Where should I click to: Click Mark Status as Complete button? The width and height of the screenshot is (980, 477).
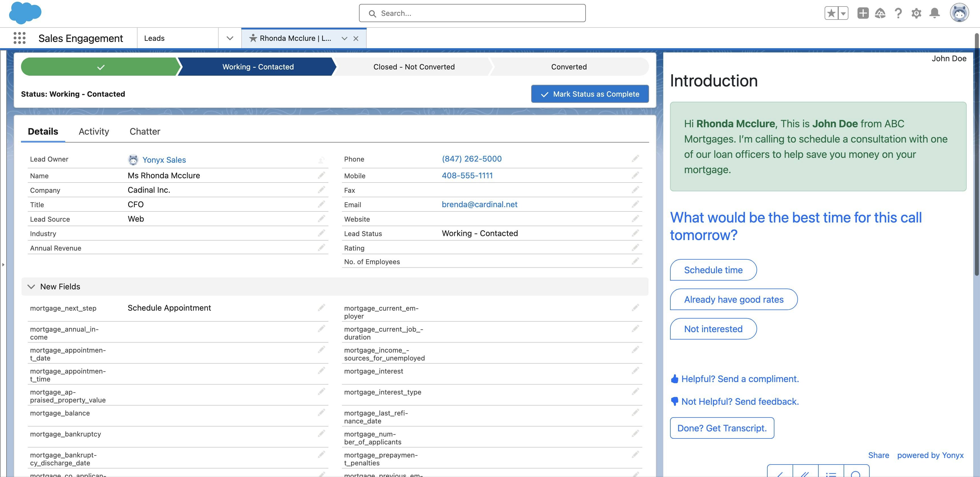point(590,94)
